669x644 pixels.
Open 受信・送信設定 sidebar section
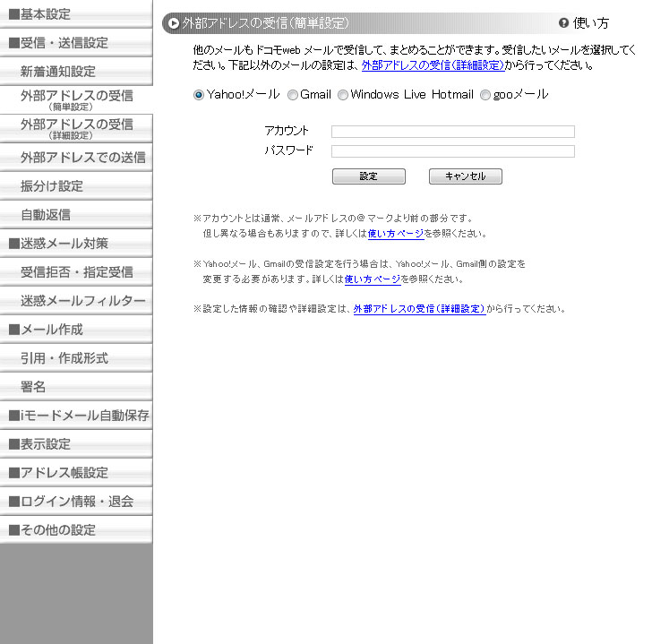[x=76, y=43]
